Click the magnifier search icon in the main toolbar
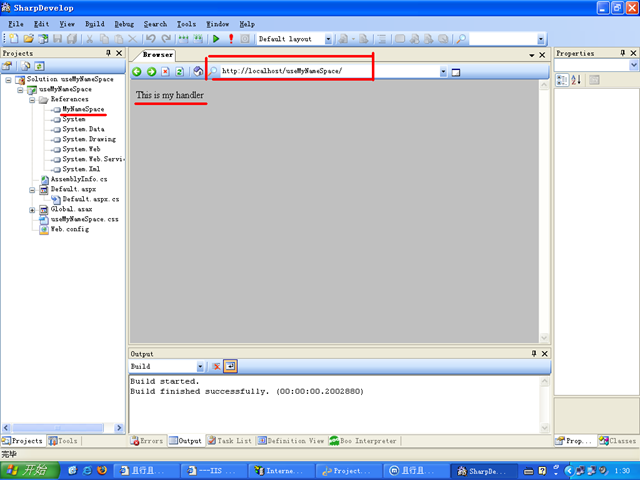Screen dimensions: 640x480 point(461,39)
